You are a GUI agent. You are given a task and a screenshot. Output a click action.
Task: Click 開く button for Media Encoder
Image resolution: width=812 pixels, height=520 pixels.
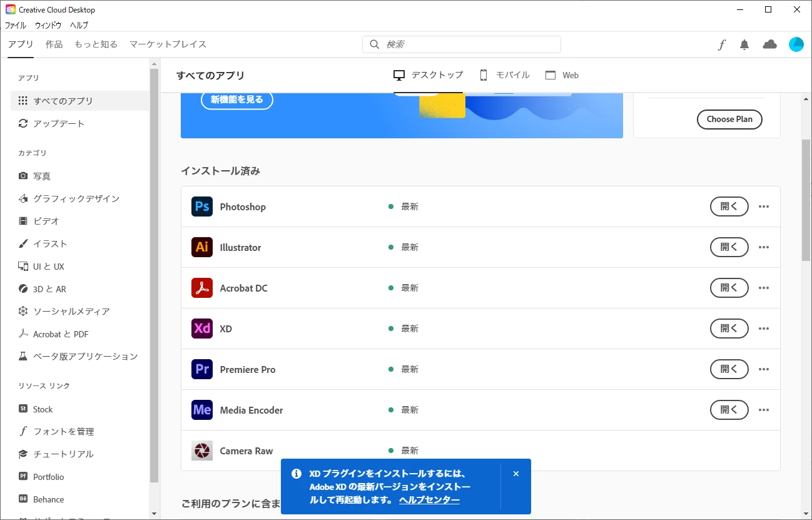click(x=729, y=410)
